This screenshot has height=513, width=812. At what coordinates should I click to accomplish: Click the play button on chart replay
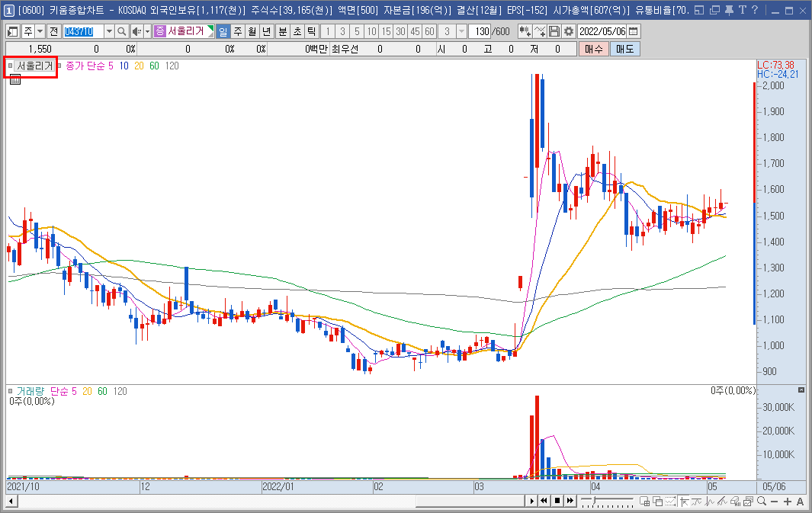(531, 501)
